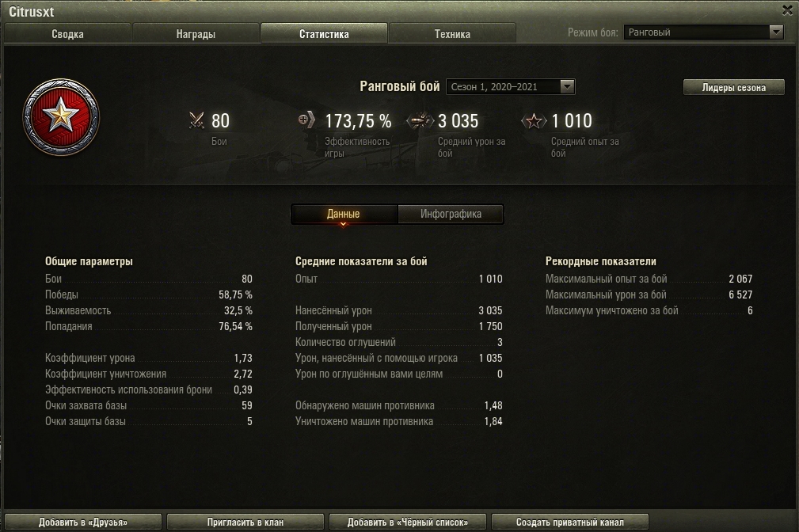Open the Режим боя dropdown arrow

tap(775, 32)
